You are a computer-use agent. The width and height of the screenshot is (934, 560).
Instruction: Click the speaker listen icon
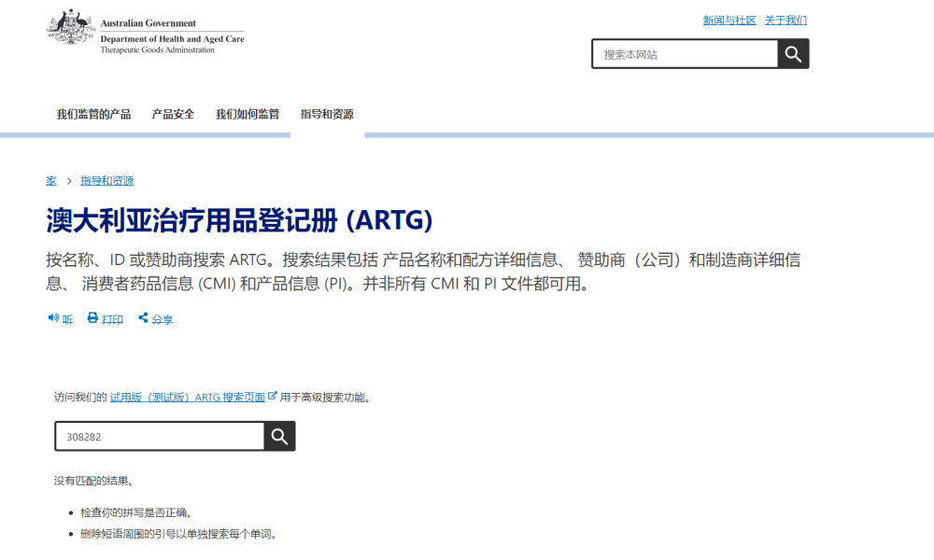point(53,318)
